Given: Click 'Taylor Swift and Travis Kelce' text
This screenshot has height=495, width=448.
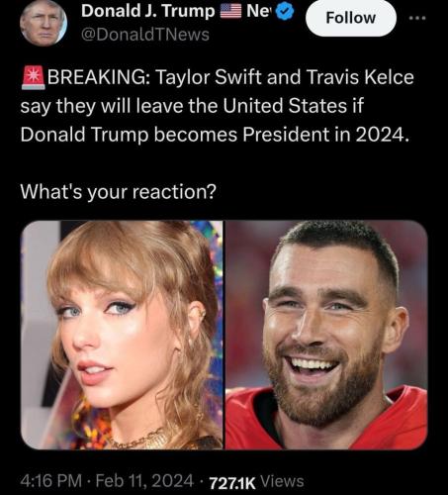Looking at the screenshot, I should 285,77.
